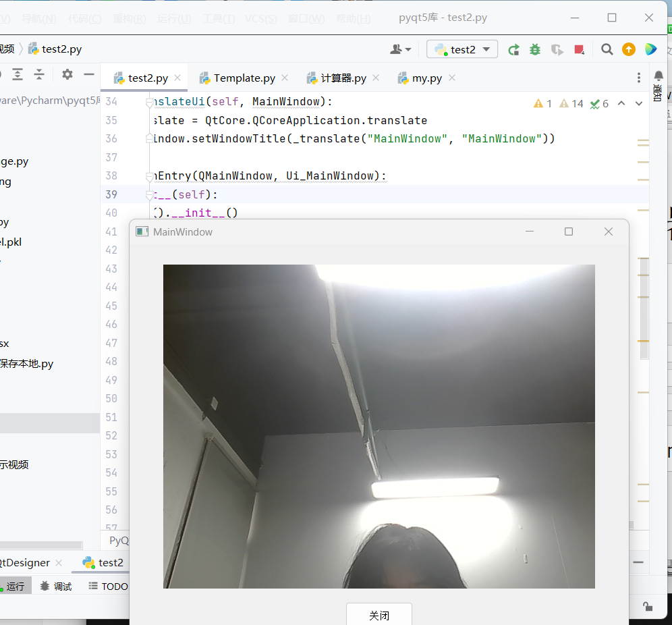Hide the project panel with the minus icon
This screenshot has height=625, width=672.
(89, 74)
